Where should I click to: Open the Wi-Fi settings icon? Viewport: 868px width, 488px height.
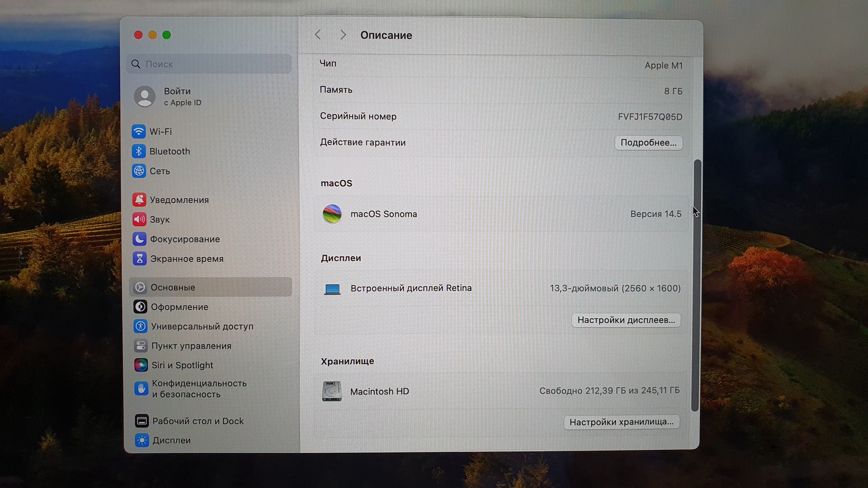(x=139, y=131)
